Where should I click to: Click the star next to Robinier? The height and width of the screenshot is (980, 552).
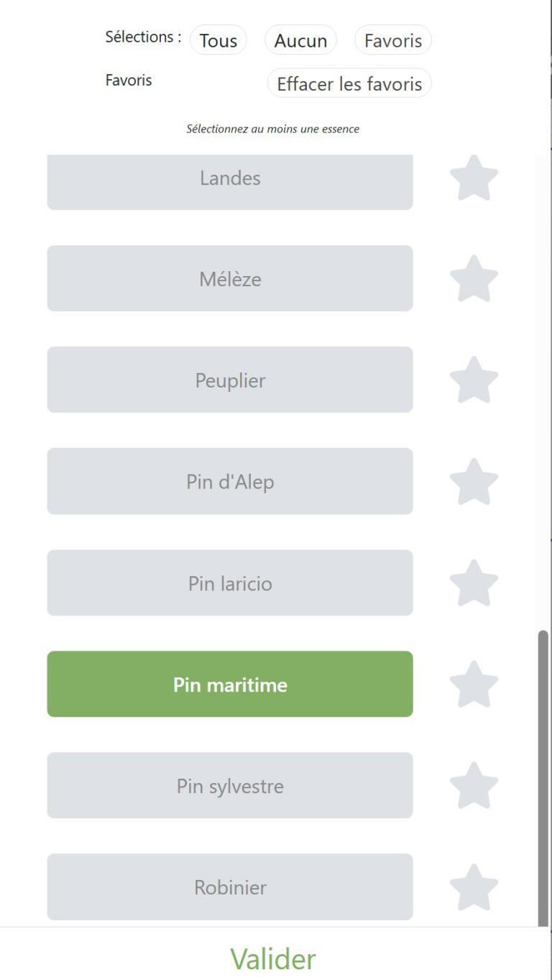(x=474, y=887)
